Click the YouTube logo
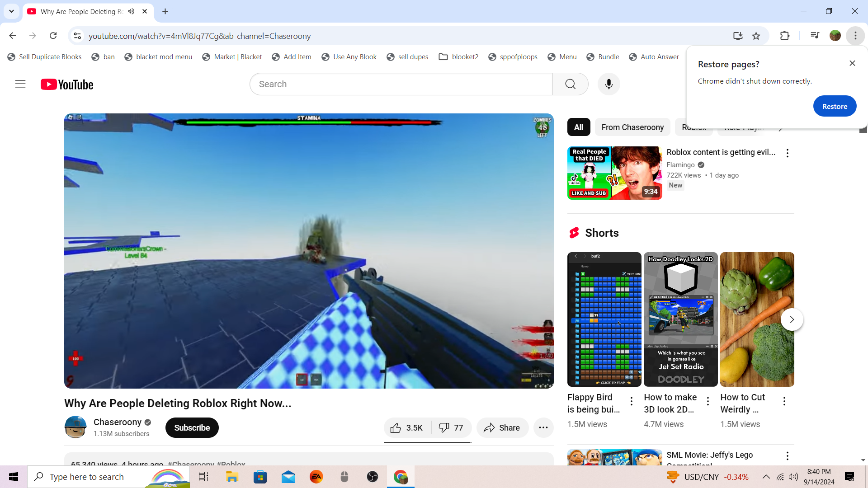 [x=67, y=84]
